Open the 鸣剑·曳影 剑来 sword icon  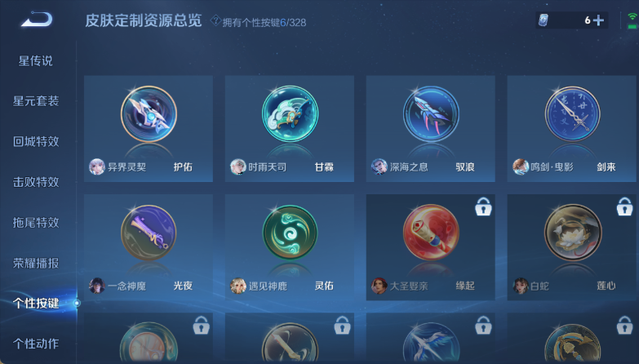click(572, 113)
